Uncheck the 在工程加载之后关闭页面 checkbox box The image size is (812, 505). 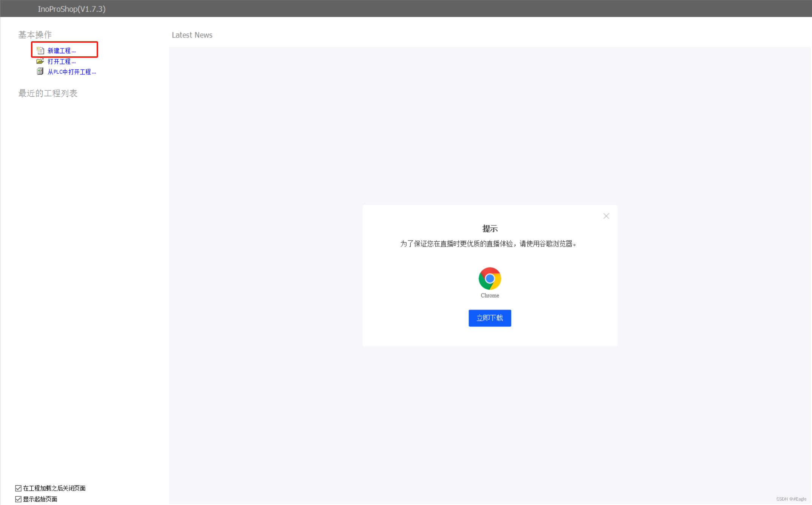click(x=18, y=488)
